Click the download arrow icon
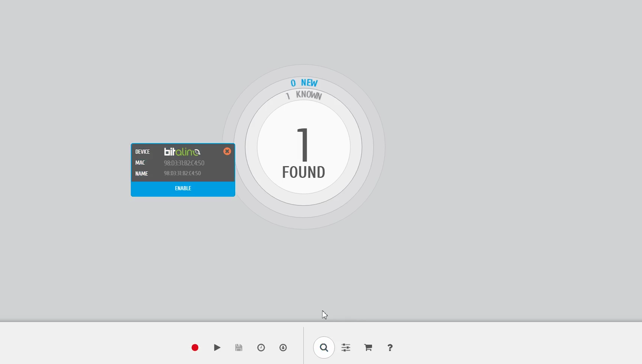 pos(283,348)
